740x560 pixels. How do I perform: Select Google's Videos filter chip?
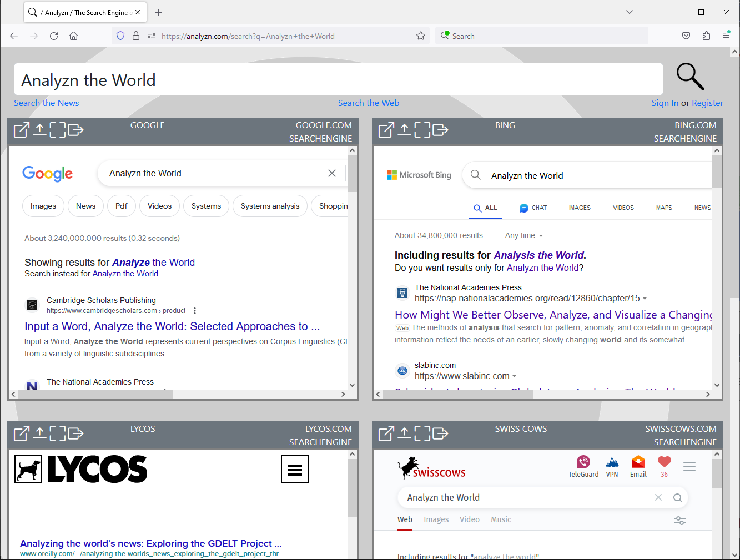[159, 206]
